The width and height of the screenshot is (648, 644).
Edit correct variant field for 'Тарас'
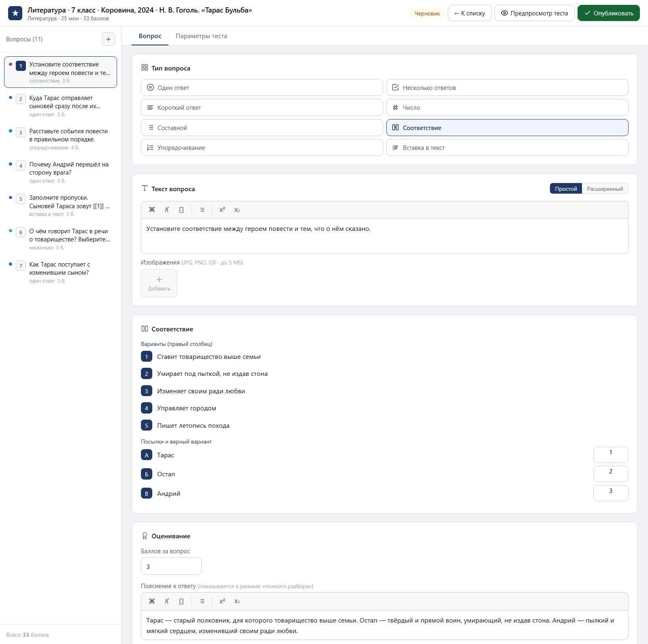click(611, 455)
